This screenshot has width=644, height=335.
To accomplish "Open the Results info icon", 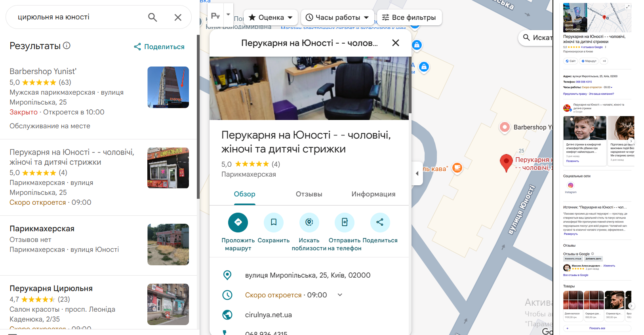I will 67,46.
